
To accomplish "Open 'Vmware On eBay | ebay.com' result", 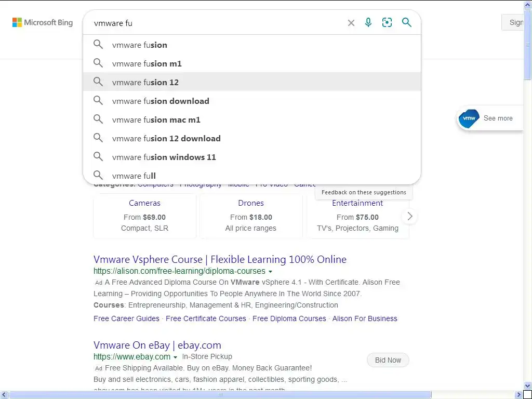I will [157, 345].
